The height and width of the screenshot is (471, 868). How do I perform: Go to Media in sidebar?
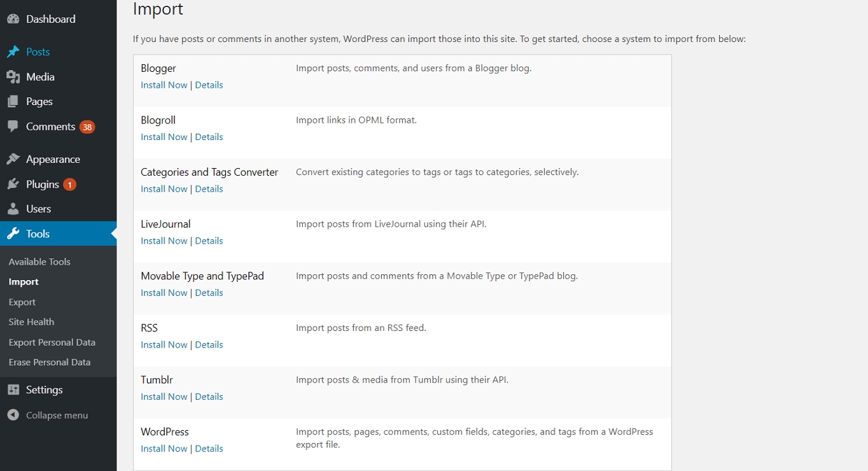point(40,77)
